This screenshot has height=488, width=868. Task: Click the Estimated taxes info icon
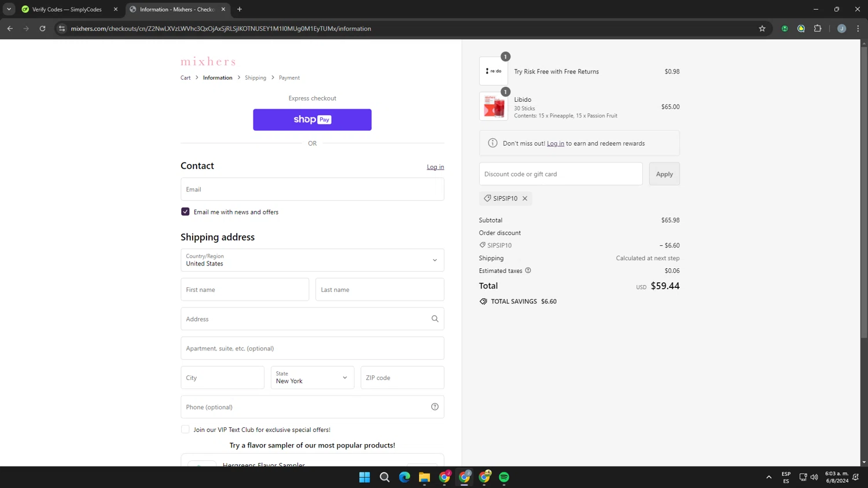pos(528,271)
